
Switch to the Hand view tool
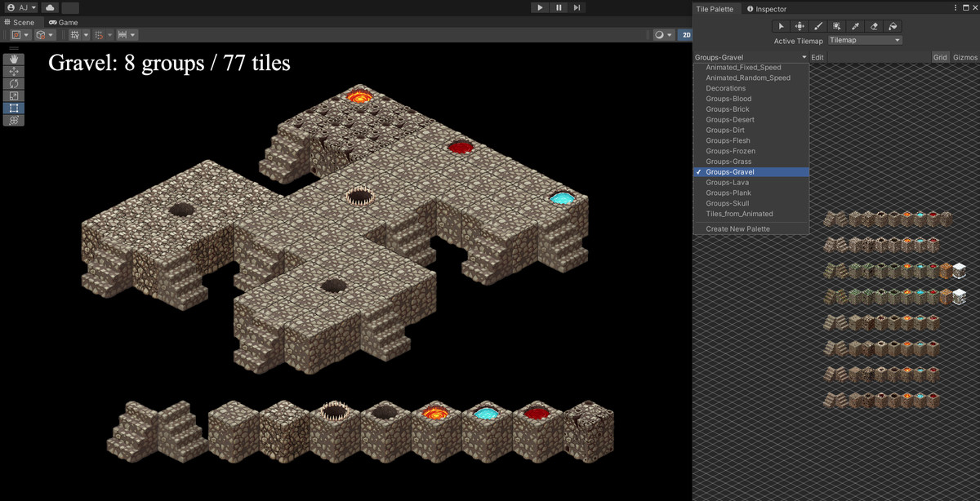14,60
